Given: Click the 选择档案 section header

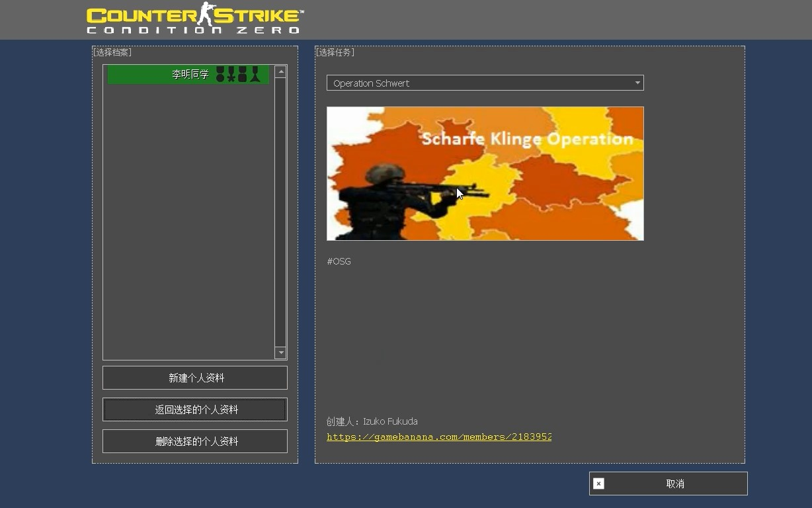Looking at the screenshot, I should click(x=112, y=52).
